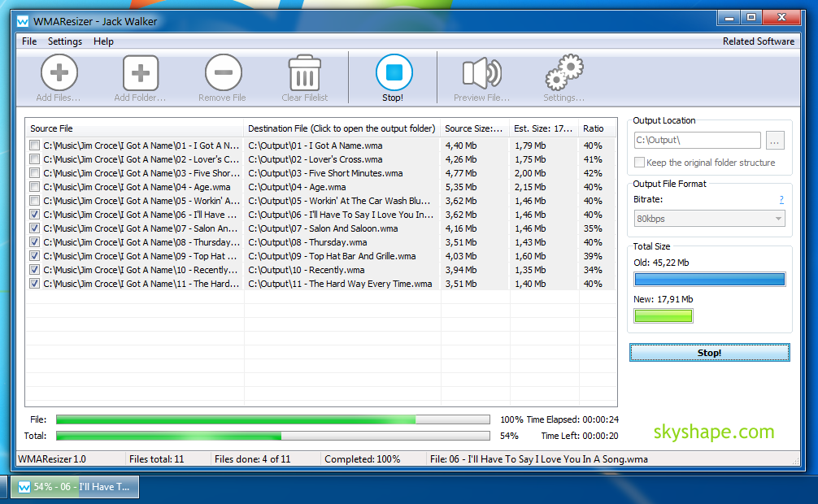The width and height of the screenshot is (818, 504).
Task: Click the Add Folder plus icon
Action: click(x=140, y=73)
